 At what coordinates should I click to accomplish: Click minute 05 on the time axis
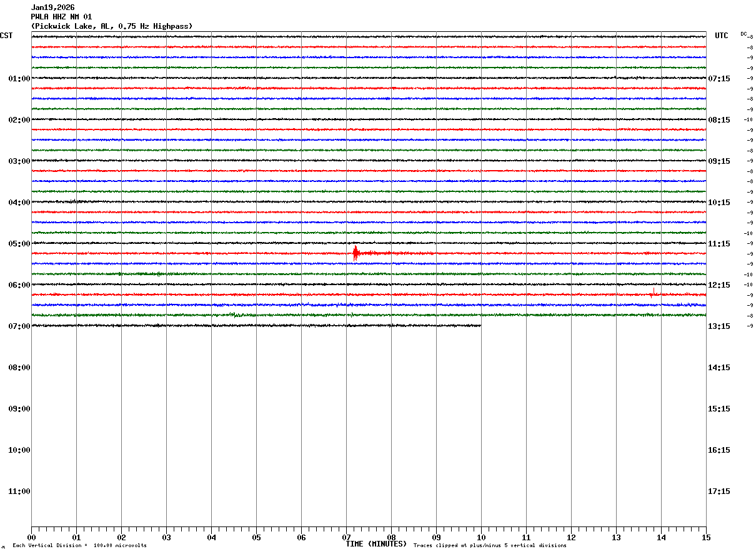click(256, 537)
